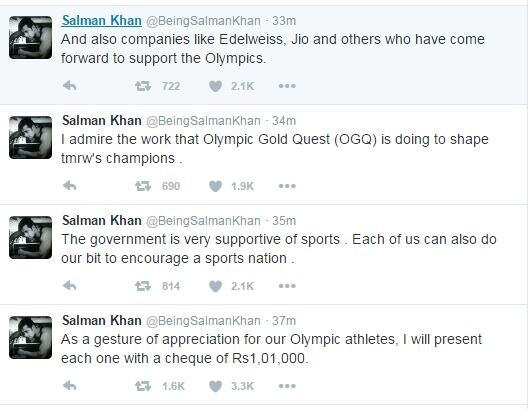Open the underlined Salman Khan profile name
This screenshot has width=528, height=409.
coord(102,21)
